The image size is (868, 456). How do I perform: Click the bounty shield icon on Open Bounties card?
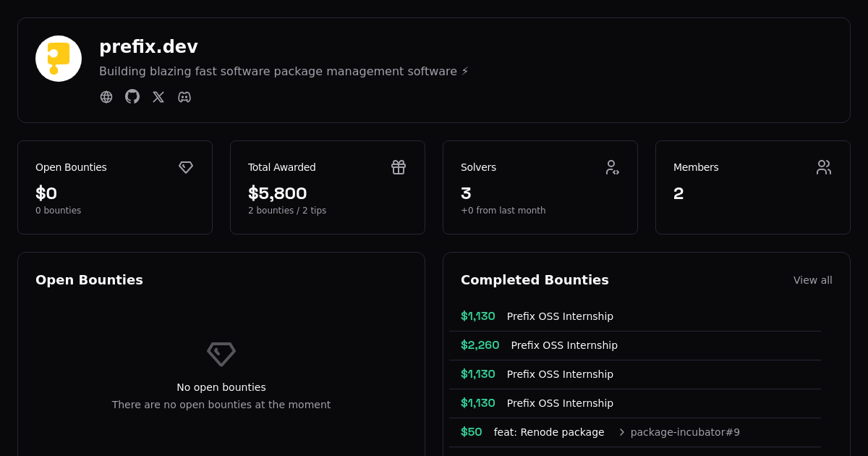pos(186,167)
